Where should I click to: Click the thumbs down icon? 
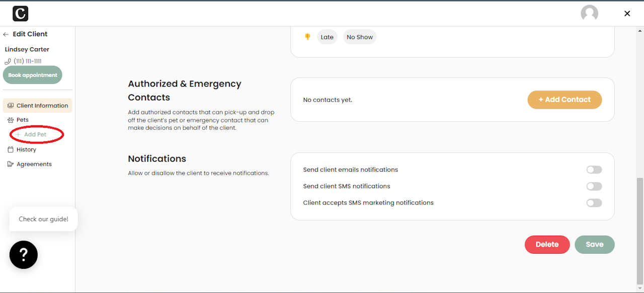point(307,37)
